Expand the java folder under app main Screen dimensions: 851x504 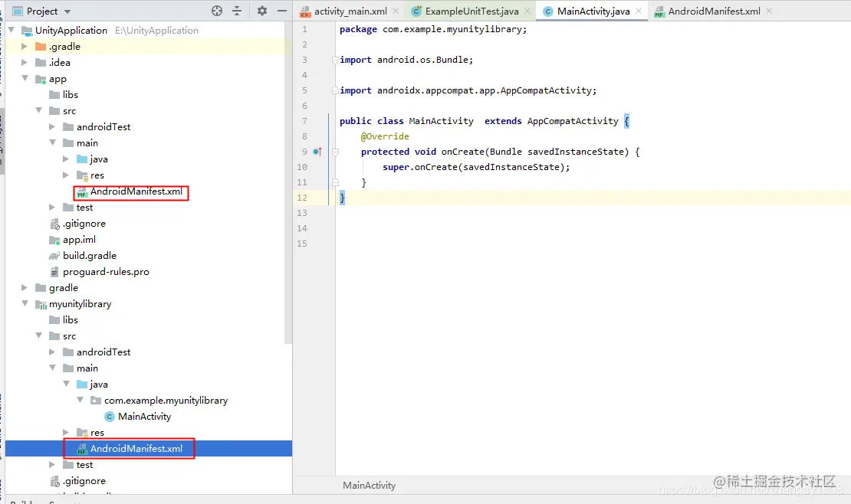coord(66,159)
